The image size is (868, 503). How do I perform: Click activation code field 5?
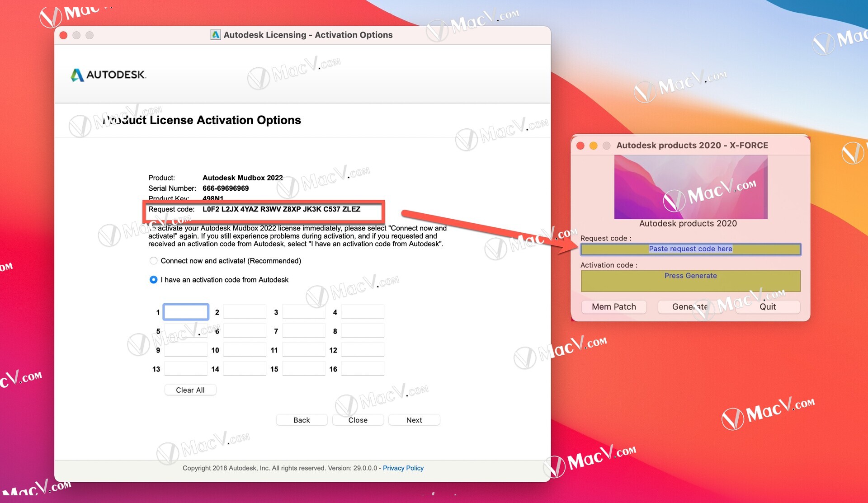(186, 331)
